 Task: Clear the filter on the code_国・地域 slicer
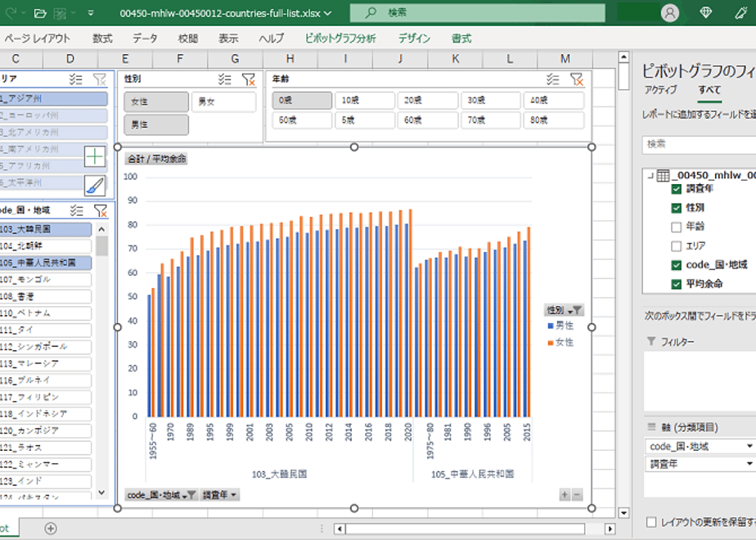click(x=101, y=210)
